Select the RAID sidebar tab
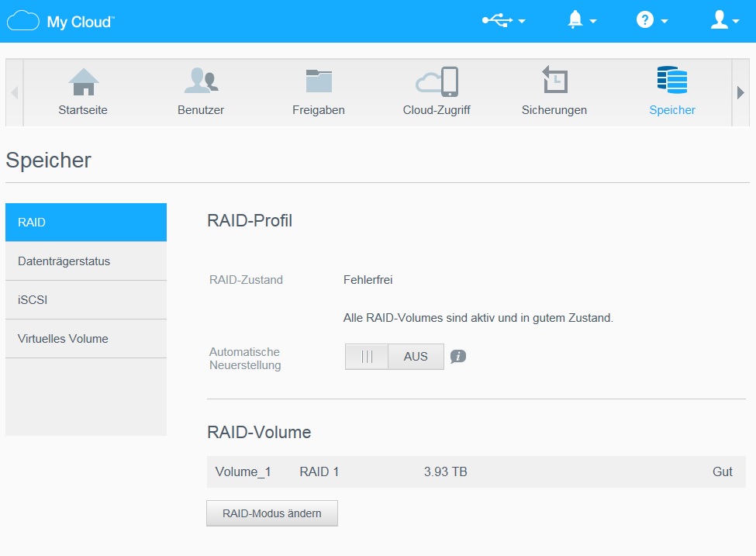The height and width of the screenshot is (556, 756). 86,223
